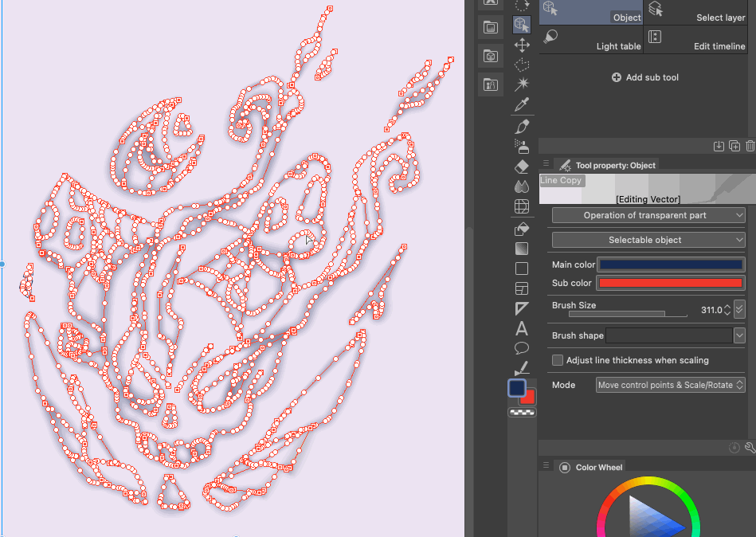Click Add sub tool button
756x537 pixels.
[645, 77]
